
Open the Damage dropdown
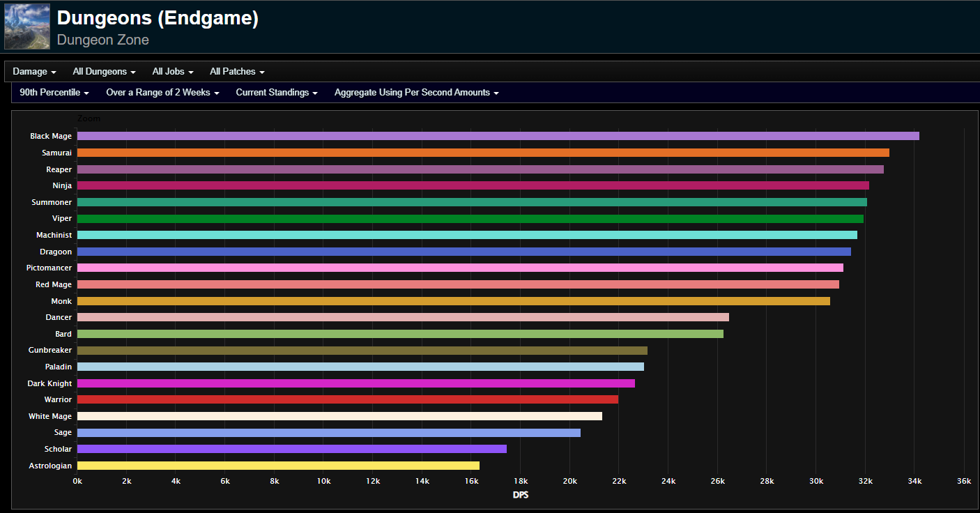point(34,72)
